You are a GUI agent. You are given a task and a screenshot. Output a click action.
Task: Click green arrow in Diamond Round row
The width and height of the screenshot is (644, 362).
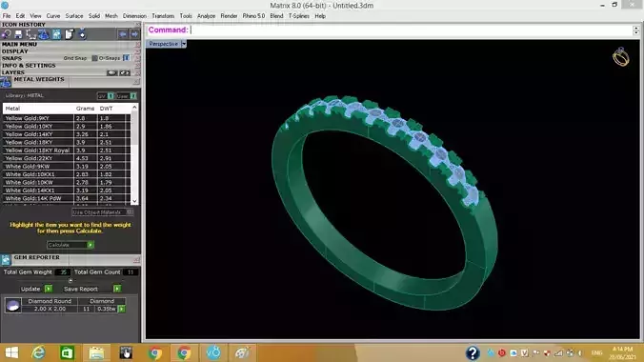point(122,309)
